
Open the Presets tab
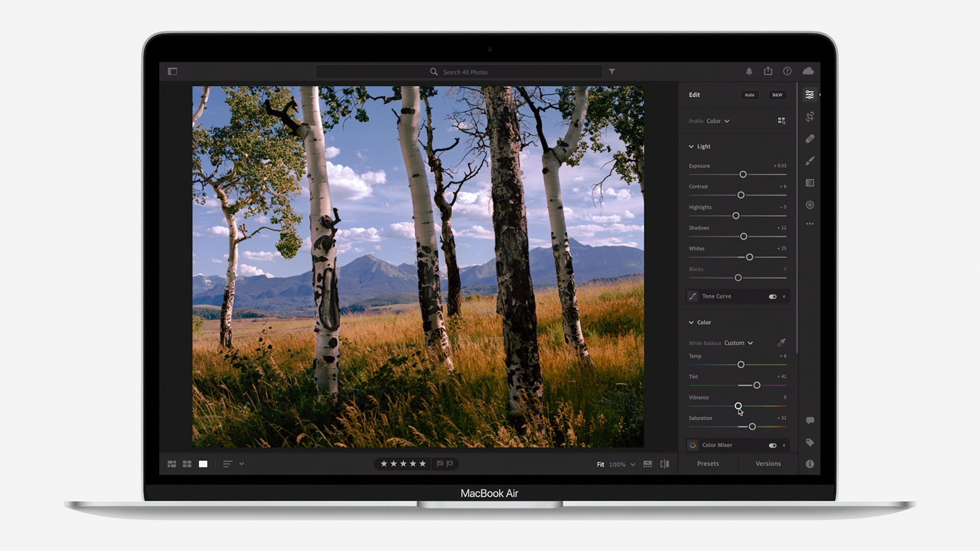708,464
